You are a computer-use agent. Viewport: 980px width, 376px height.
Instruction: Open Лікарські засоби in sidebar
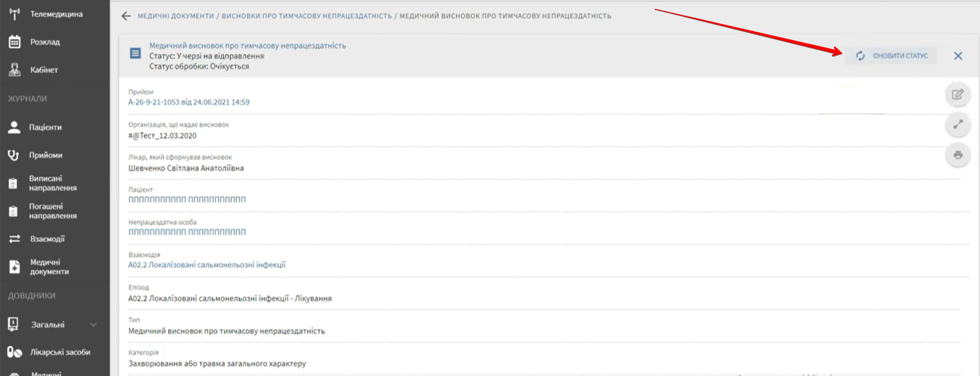[60, 352]
